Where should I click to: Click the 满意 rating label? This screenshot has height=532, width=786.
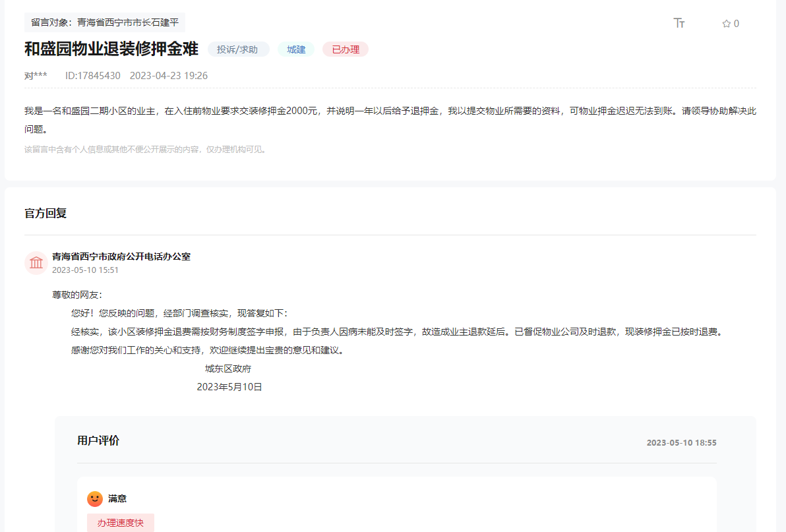point(117,498)
